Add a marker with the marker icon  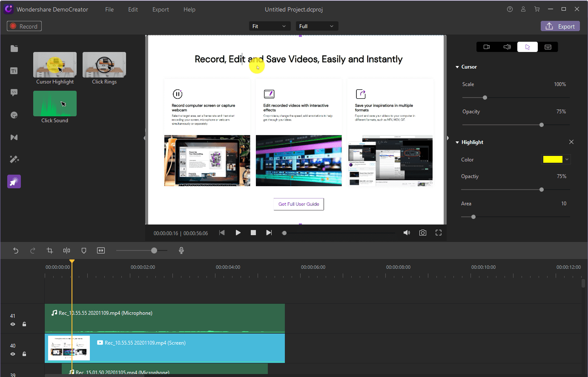click(84, 250)
